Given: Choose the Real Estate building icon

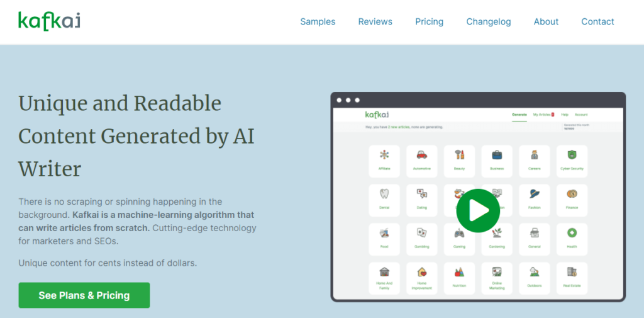Looking at the screenshot, I should 572,273.
